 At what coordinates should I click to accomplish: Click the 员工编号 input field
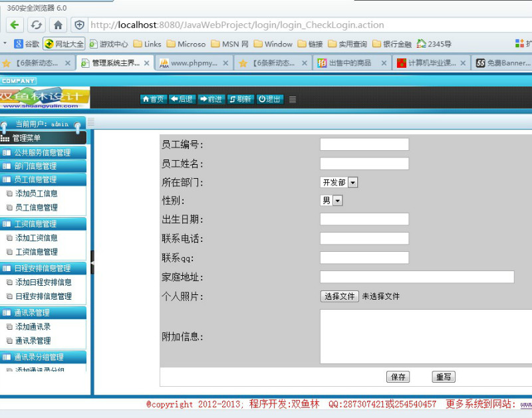(x=364, y=144)
